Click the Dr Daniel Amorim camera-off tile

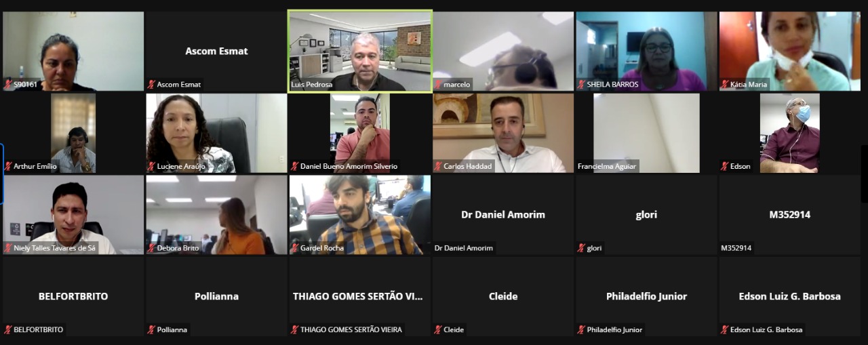coord(503,215)
